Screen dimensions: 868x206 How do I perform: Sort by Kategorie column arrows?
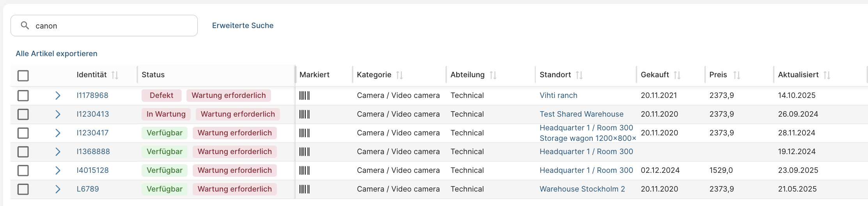(x=399, y=75)
